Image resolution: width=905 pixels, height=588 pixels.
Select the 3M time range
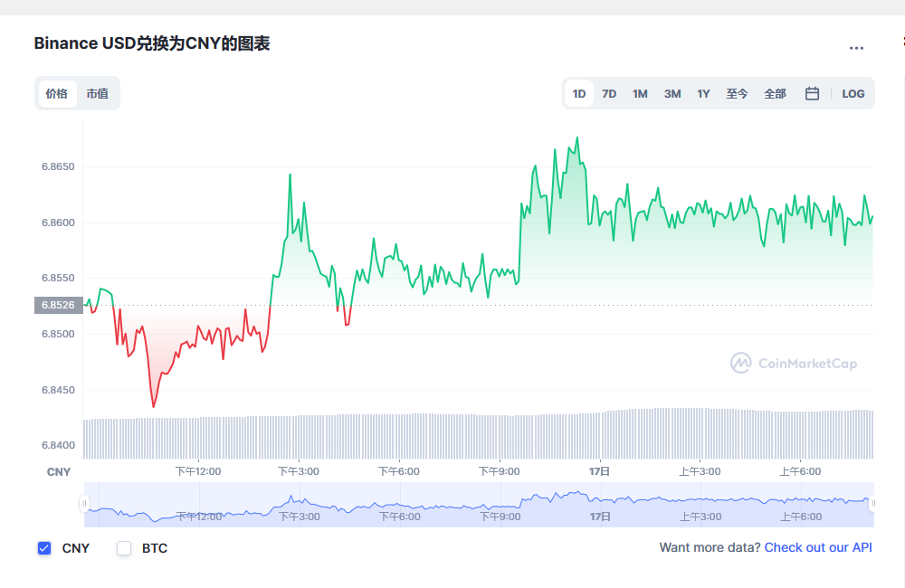click(672, 93)
